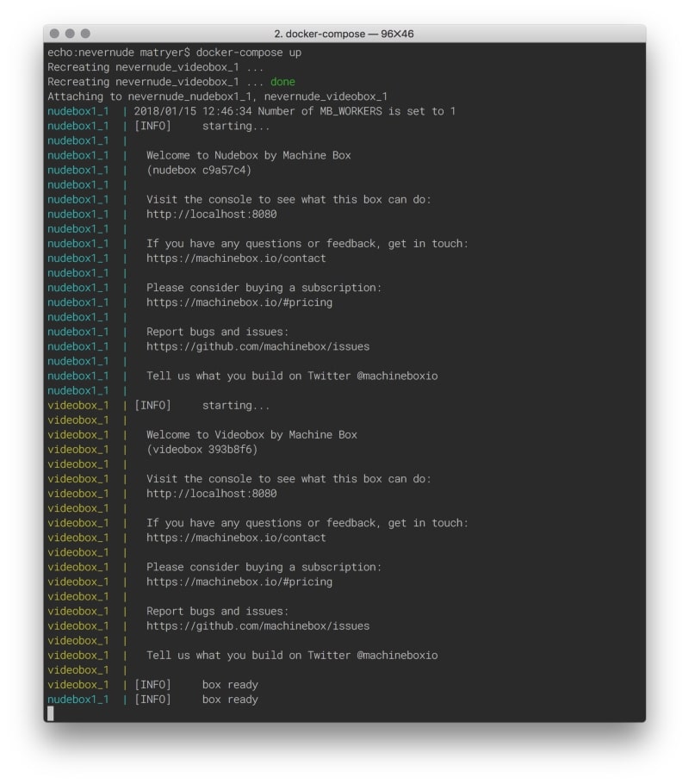Open nudebox machinebox.io/contact link

236,258
